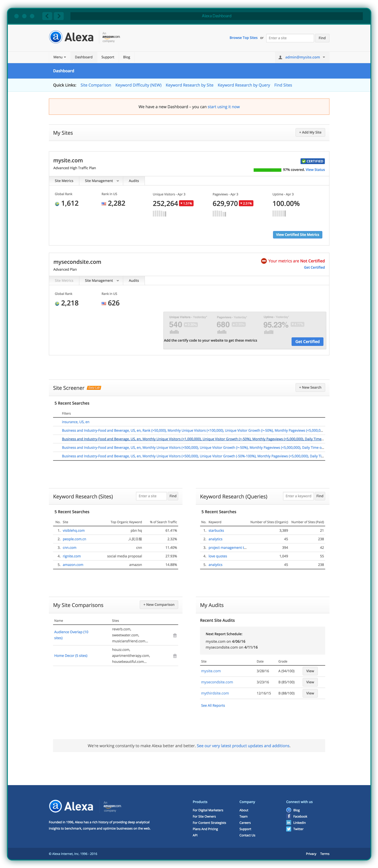Click the Alexa logo in the header
Screen dimensions: 378x868
[x=71, y=37]
